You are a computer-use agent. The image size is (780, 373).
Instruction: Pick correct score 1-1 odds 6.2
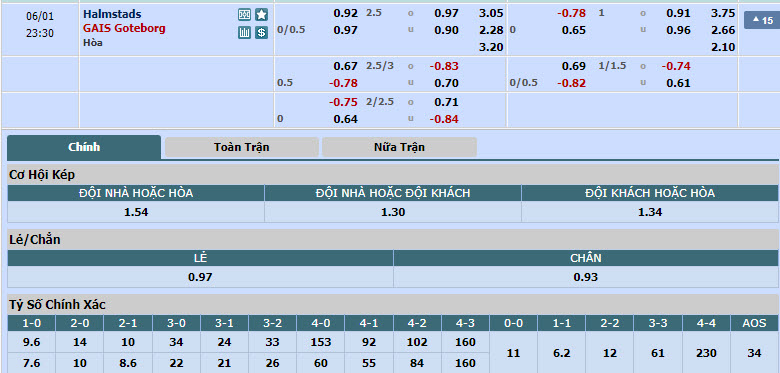tap(562, 353)
